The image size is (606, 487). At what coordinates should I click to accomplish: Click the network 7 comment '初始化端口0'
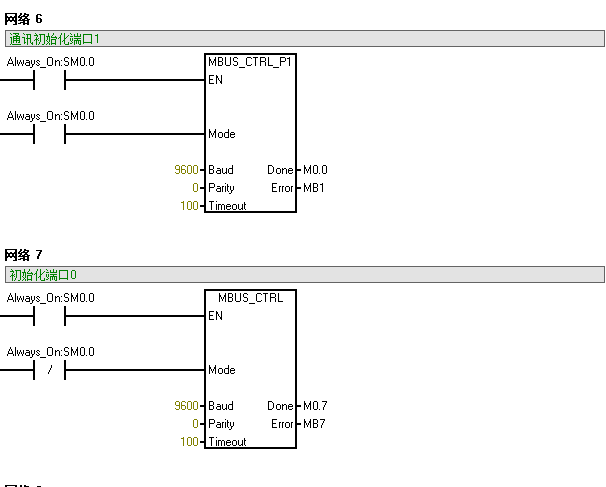(43, 275)
